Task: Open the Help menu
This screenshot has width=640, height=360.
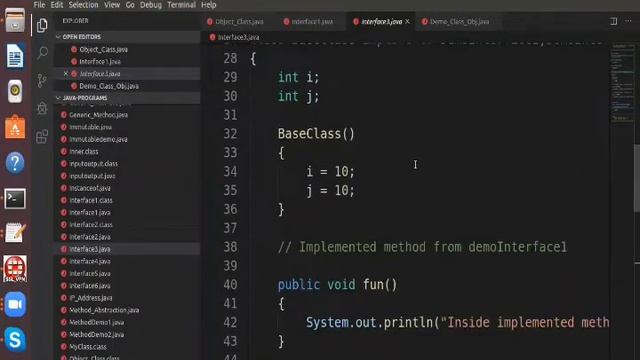Action: 209,5
